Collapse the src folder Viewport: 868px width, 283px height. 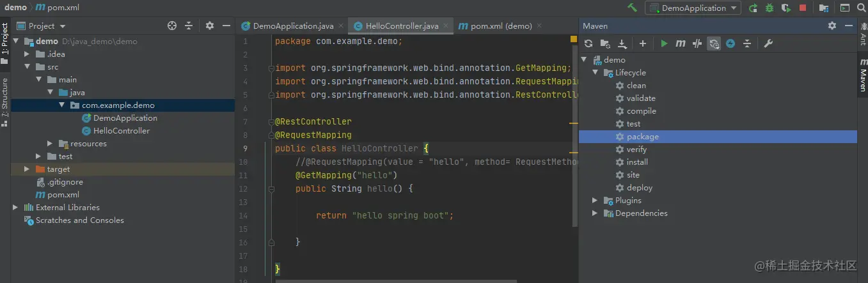point(27,66)
